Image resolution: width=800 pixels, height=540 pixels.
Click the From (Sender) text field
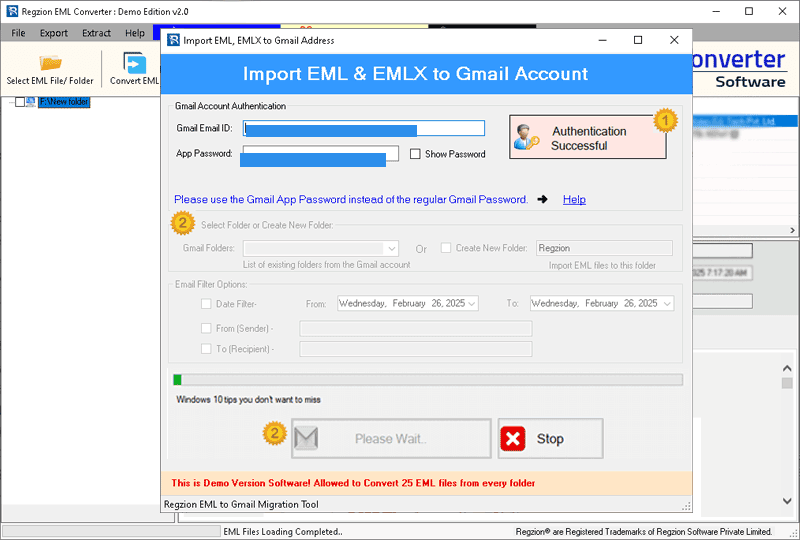click(416, 329)
